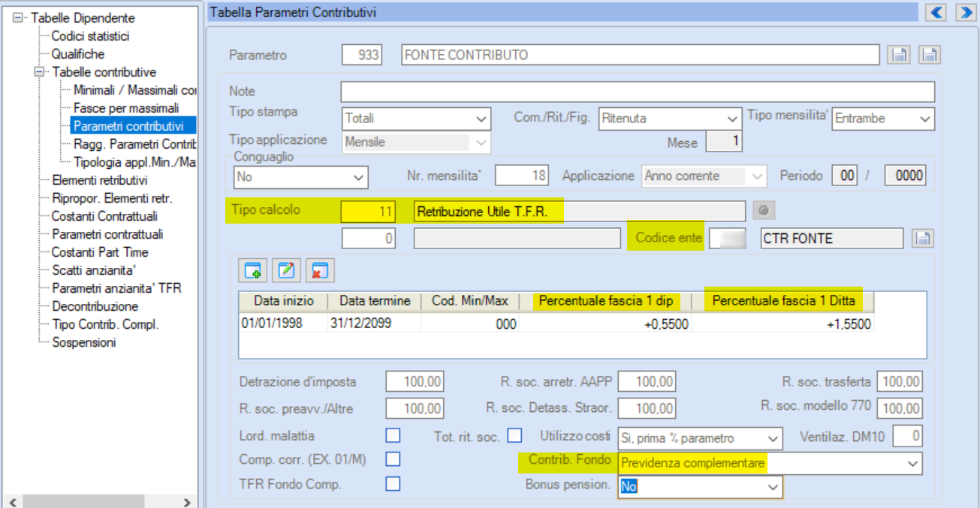Select Tipo Contrib. Compl. tree item
Image resolution: width=980 pixels, height=508 pixels.
click(x=106, y=324)
